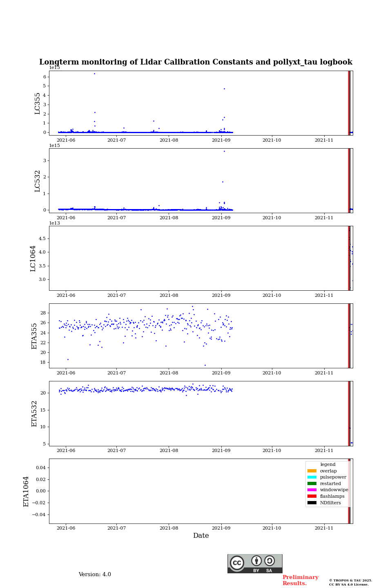Click the red flashlamps marker line in ETA532 plot

[x=349, y=413]
